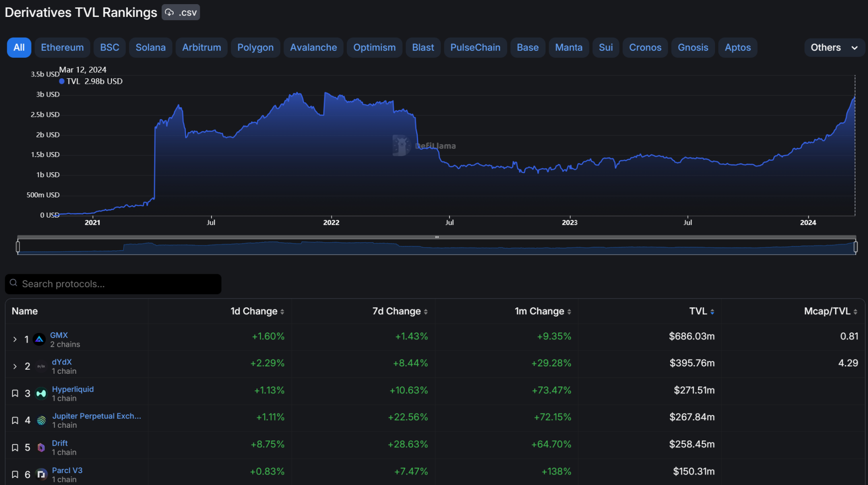The image size is (868, 485).
Task: Filter rankings by Blast
Action: pos(423,48)
